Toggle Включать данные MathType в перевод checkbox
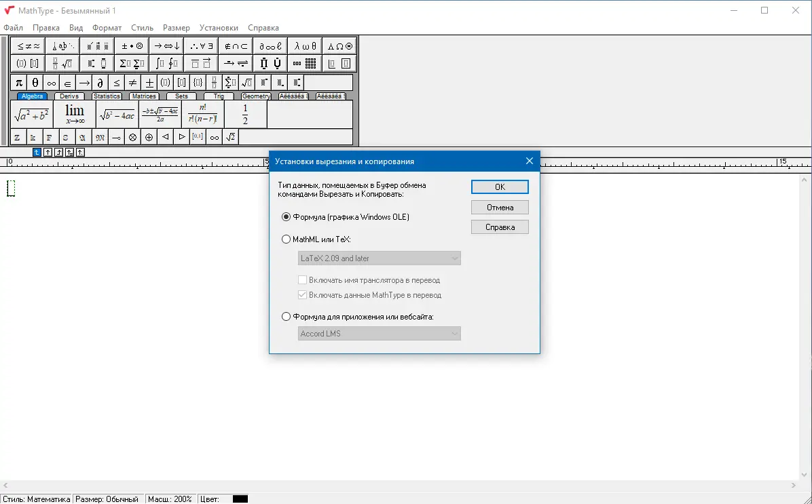This screenshot has width=812, height=504. (370, 295)
